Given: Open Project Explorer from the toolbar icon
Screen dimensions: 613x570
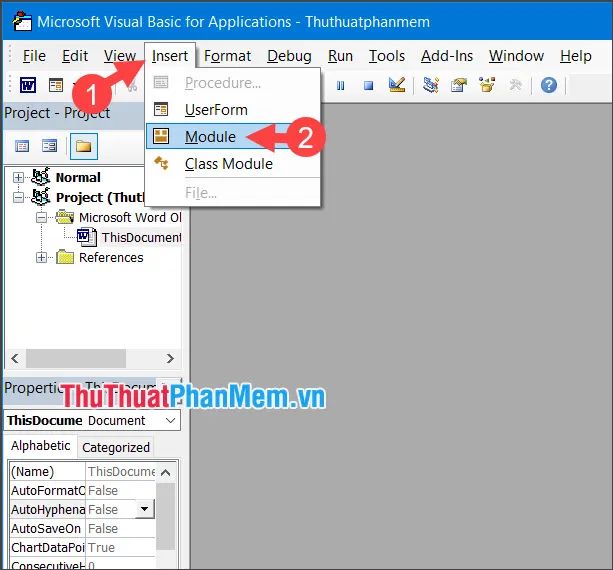Looking at the screenshot, I should click(431, 85).
